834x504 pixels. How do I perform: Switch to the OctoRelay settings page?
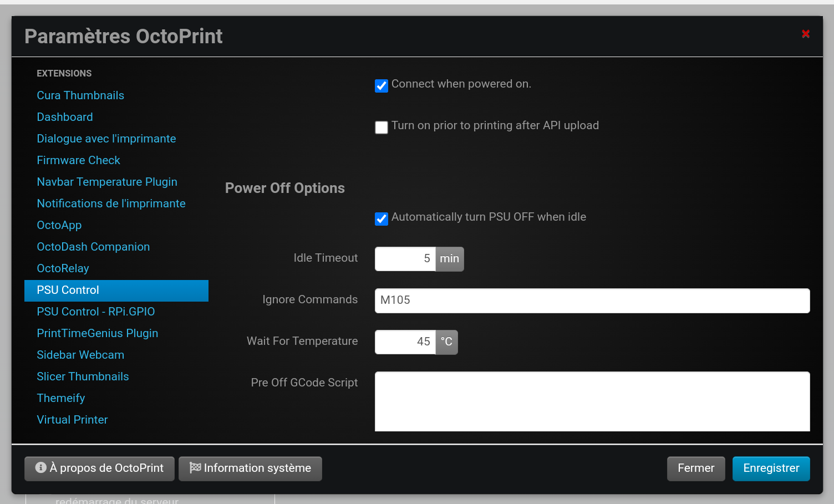tap(63, 268)
